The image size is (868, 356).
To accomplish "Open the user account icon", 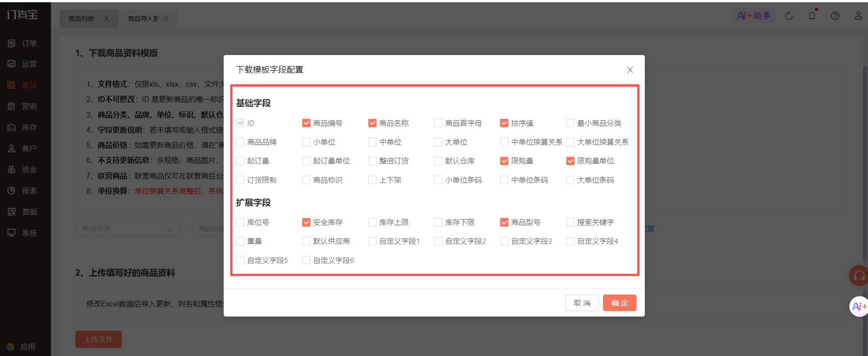I will (858, 16).
